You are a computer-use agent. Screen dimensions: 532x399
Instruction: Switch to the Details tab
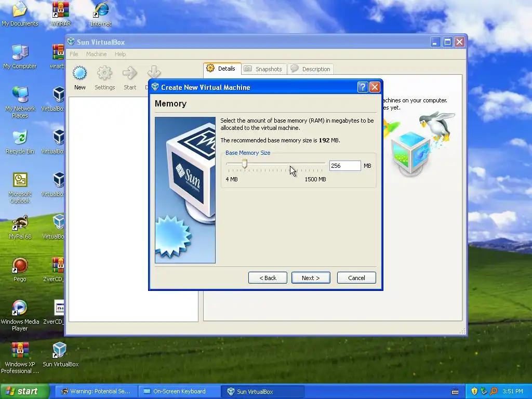(222, 69)
